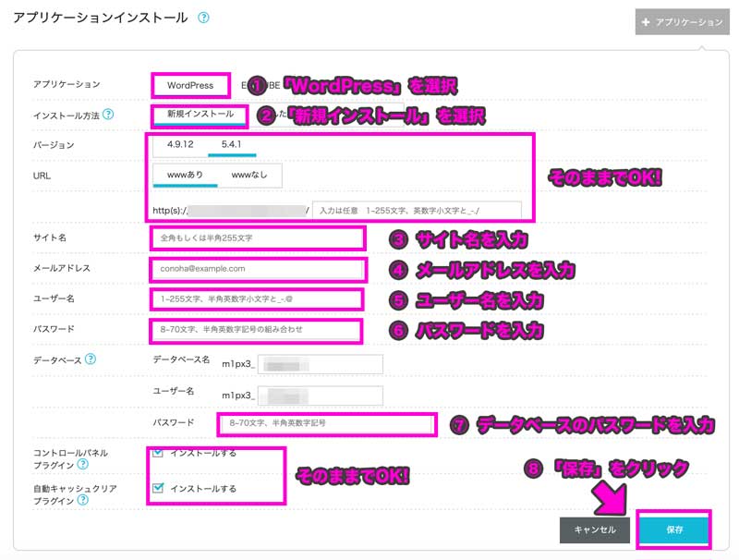Click the database ユーザー名 input field
This screenshot has width=739, height=560.
(321, 396)
